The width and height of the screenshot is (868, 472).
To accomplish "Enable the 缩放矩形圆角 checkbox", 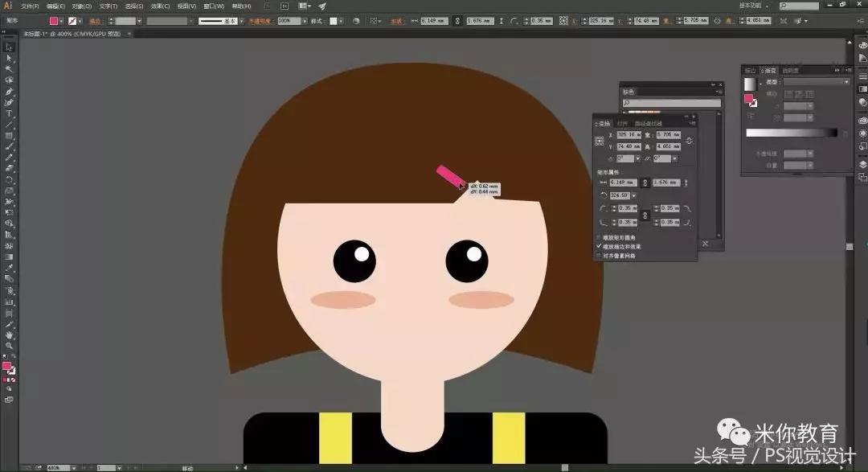I will coord(599,238).
